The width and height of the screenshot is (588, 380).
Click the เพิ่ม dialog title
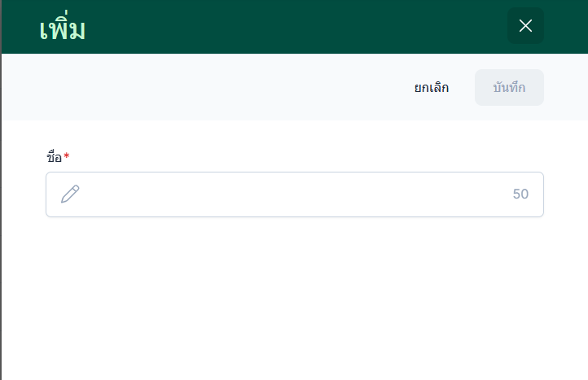63,28
